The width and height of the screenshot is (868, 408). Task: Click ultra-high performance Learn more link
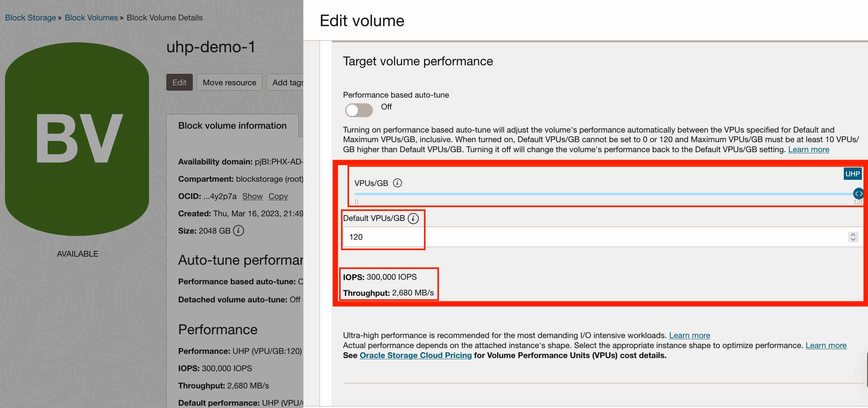click(689, 335)
